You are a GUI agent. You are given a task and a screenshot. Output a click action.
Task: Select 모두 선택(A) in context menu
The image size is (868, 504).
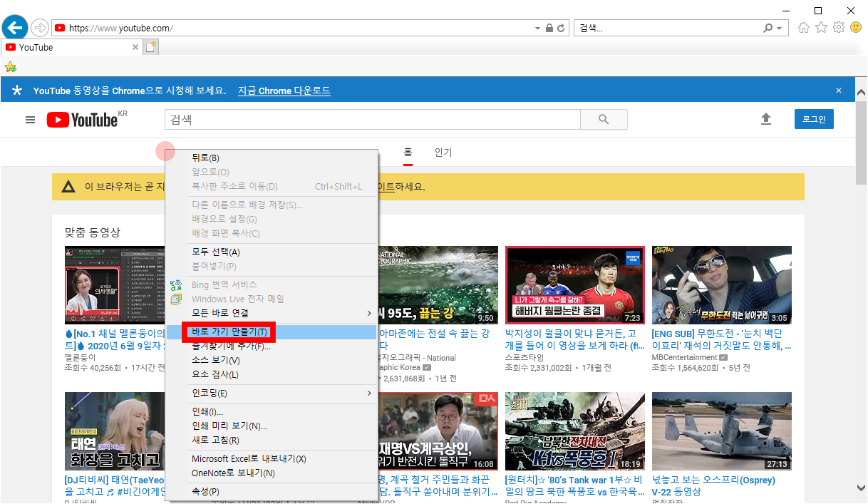[x=271, y=252]
